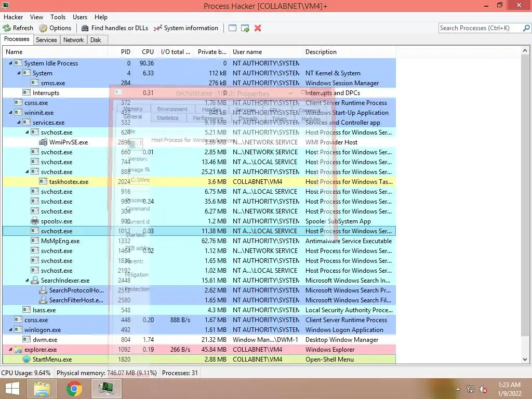Click the 'Processes: 31' status text
Viewport: 532px width, 399px height.
[x=180, y=373]
